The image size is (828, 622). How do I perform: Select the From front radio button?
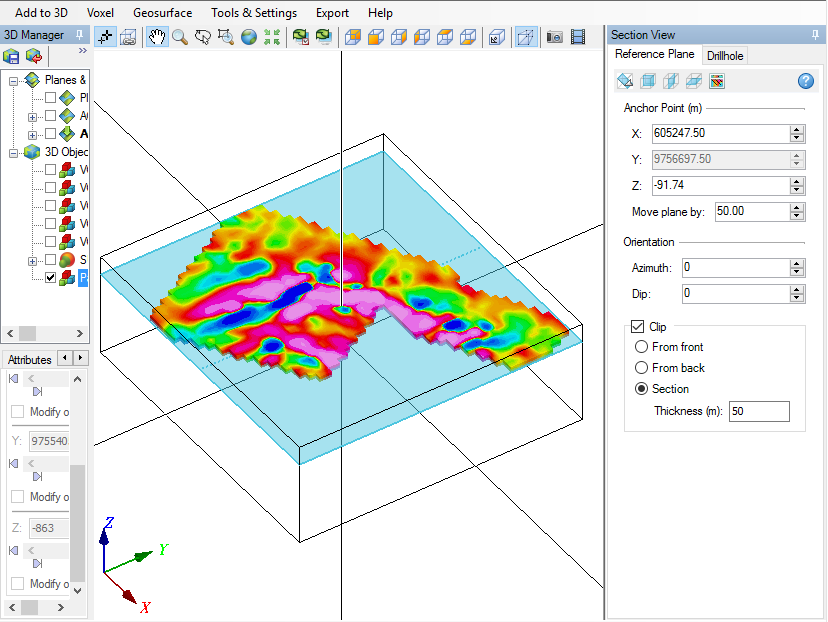click(x=642, y=347)
